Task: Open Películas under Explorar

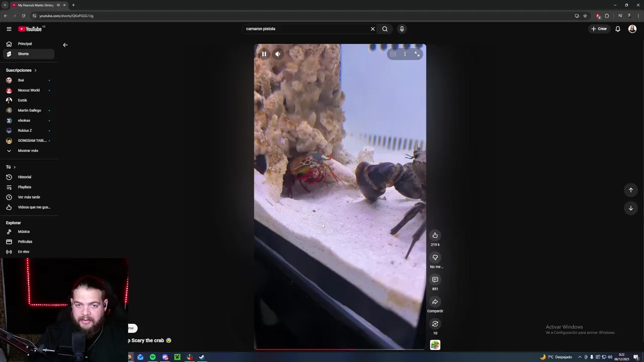Action: (x=28, y=241)
